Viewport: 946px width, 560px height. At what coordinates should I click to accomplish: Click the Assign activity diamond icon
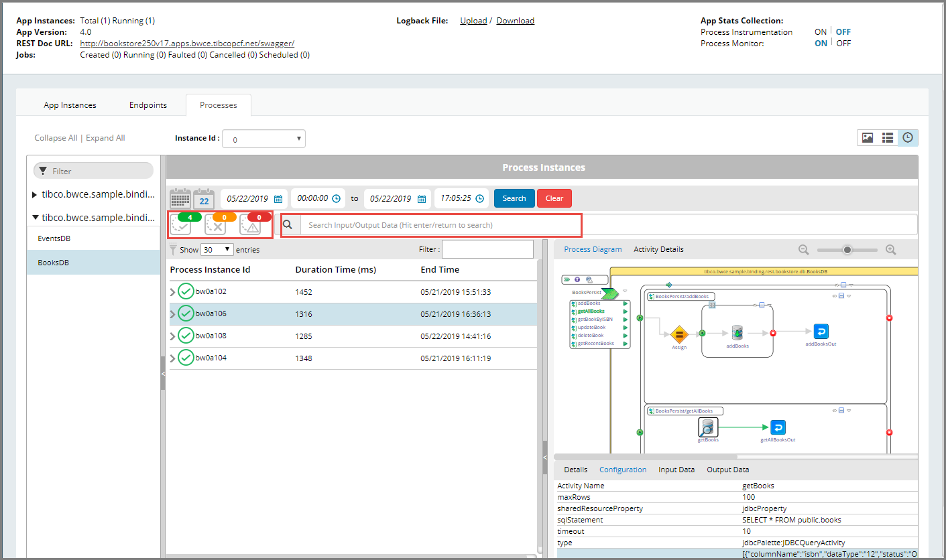tap(678, 333)
